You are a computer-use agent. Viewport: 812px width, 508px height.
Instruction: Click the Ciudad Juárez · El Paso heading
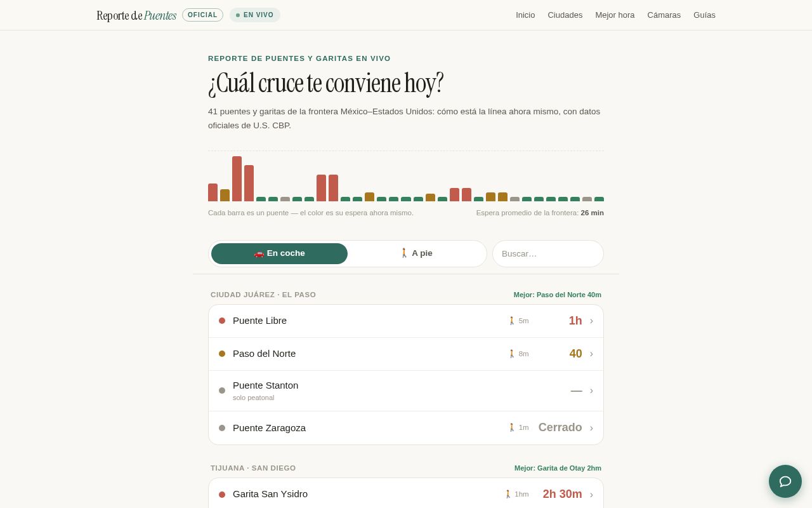tap(263, 295)
